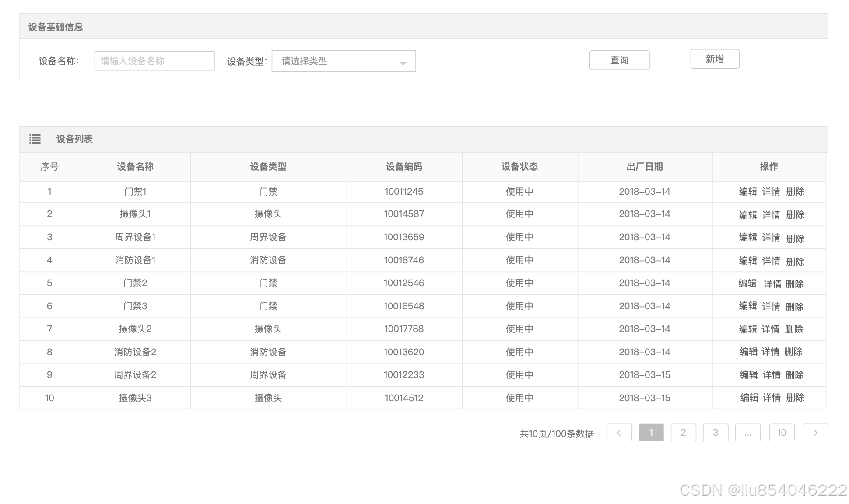This screenshot has height=504, width=849.
Task: View 详情 of 门禁3
Action: coord(771,306)
